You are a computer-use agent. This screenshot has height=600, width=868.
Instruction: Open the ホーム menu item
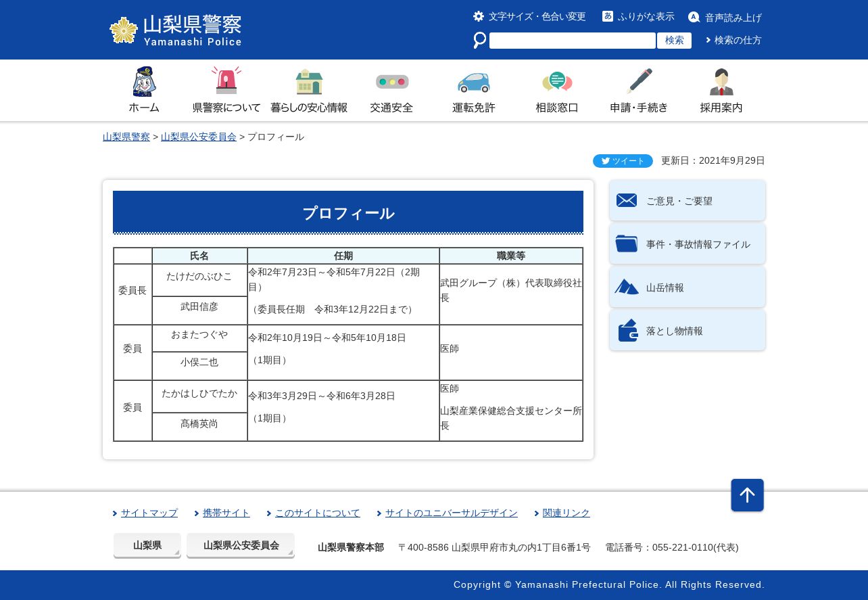144,108
